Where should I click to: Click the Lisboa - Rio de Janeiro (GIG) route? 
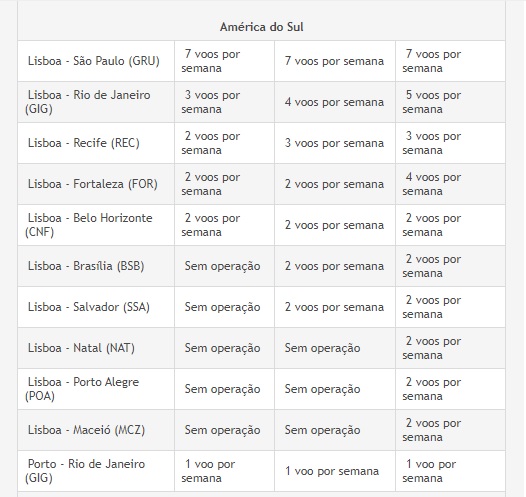click(96, 102)
